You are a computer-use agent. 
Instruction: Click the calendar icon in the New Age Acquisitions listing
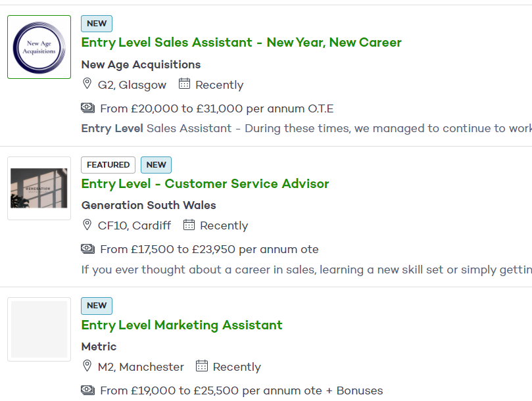coord(184,84)
